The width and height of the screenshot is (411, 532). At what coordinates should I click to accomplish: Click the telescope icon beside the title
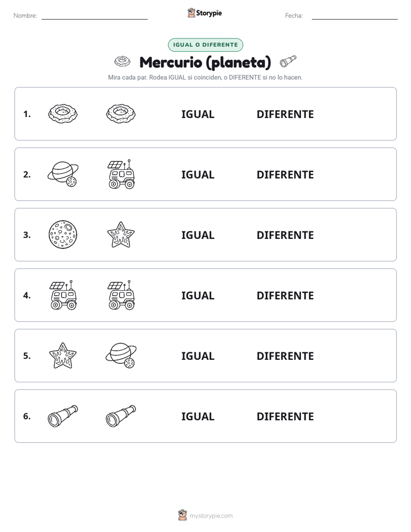click(x=288, y=62)
